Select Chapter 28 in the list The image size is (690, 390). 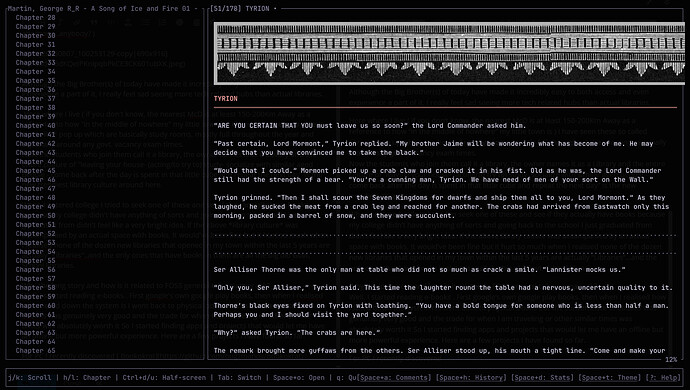[36, 18]
